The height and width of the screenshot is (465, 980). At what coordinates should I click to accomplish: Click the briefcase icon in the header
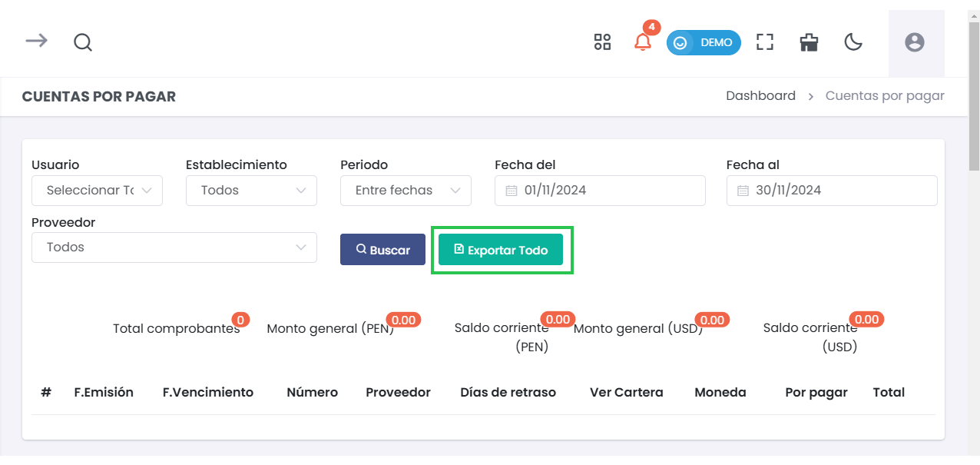809,42
